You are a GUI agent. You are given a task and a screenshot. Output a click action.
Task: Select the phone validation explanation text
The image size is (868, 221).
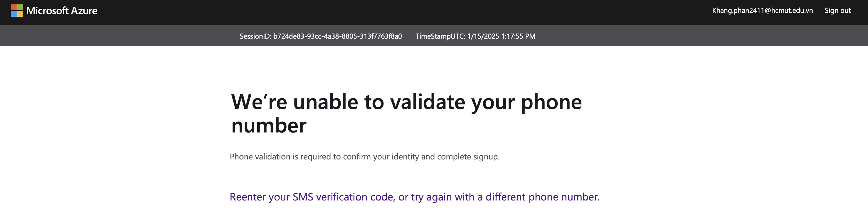[365, 156]
